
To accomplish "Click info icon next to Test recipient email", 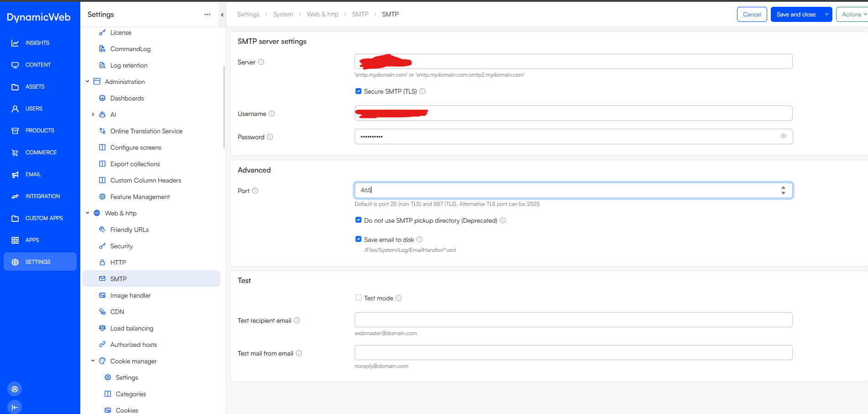I will pyautogui.click(x=297, y=320).
